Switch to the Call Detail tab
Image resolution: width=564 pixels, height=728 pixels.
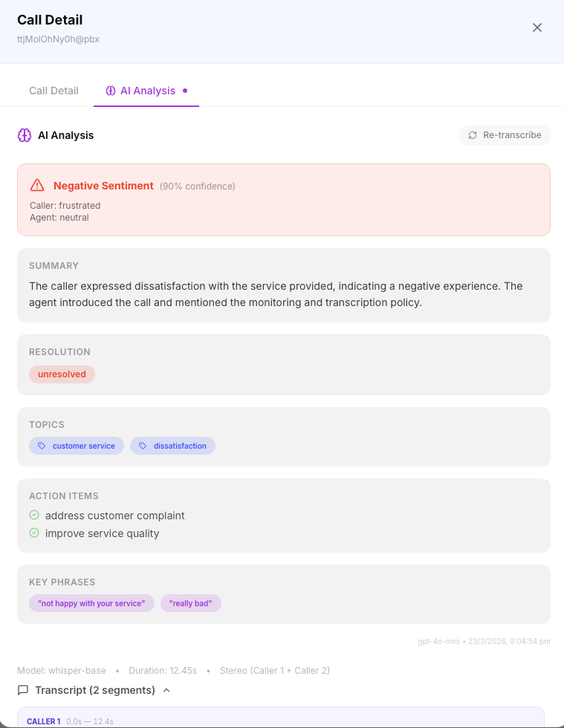pos(54,91)
